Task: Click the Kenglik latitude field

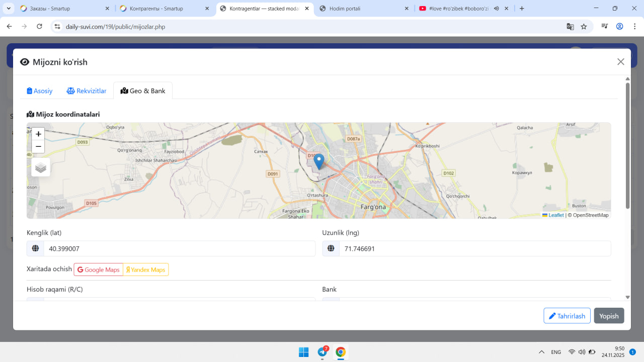Action: 179,248
